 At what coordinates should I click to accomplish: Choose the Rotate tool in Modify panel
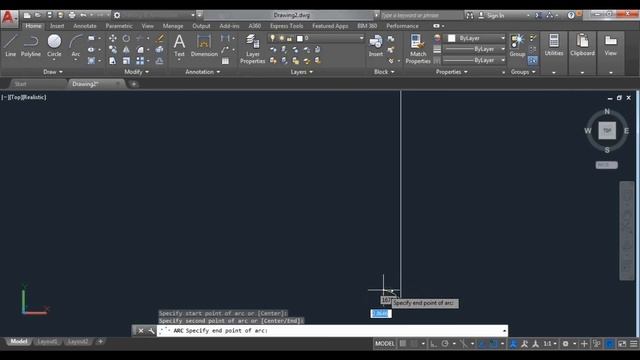pos(126,38)
